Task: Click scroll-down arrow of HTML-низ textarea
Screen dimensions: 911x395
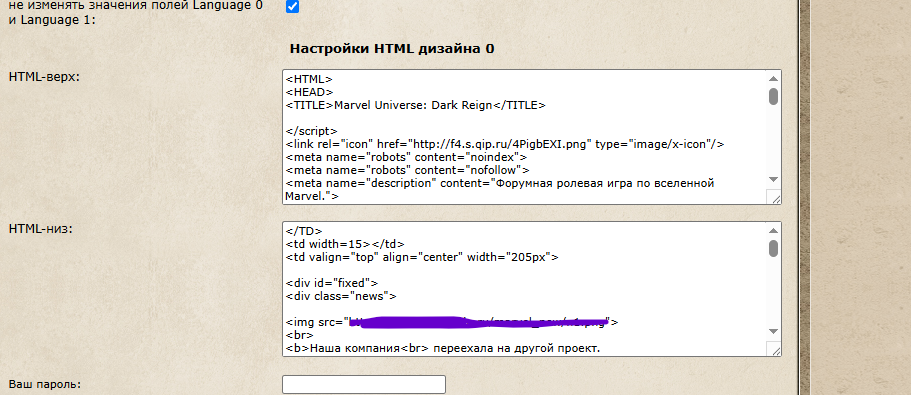Action: click(773, 331)
